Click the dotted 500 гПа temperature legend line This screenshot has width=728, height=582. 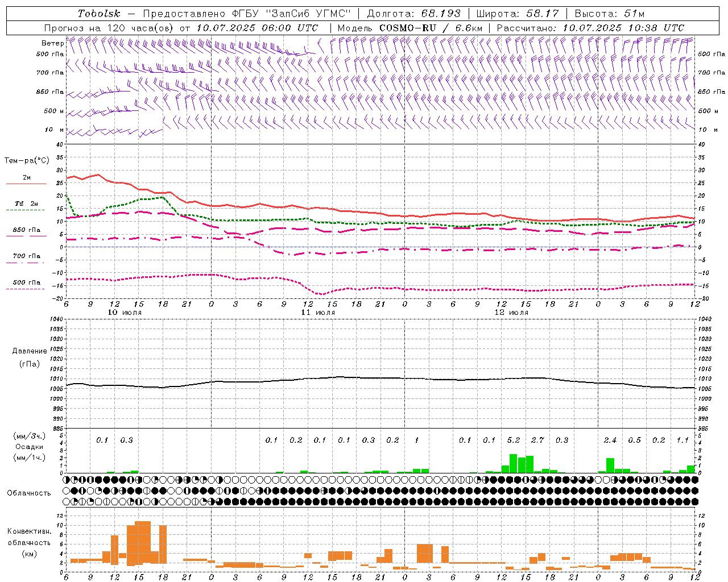coord(25,289)
